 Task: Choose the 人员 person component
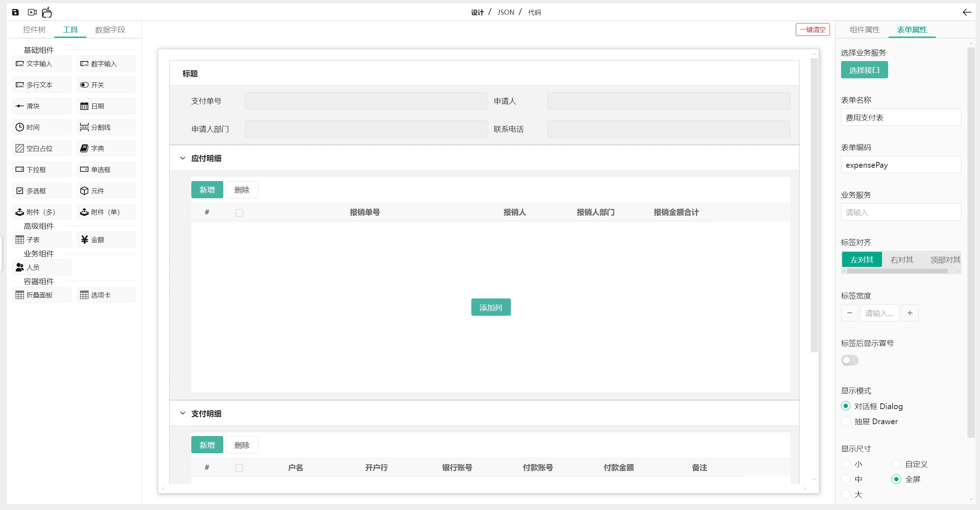(42, 268)
